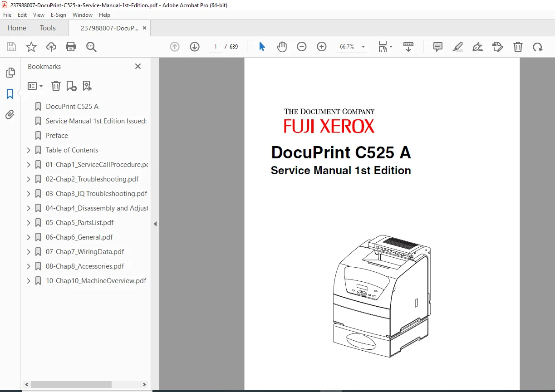The image size is (555, 392).
Task: Select the DocuPrint C525 A bookmark
Action: [x=72, y=107]
